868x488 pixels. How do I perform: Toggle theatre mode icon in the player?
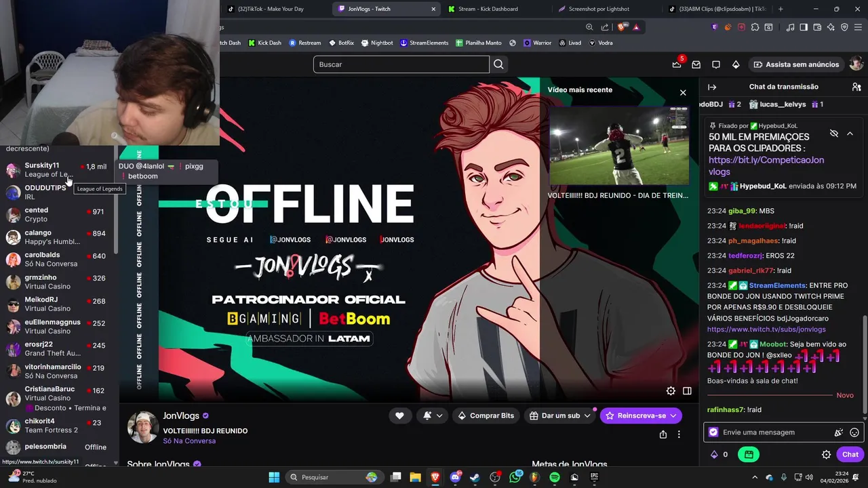click(687, 390)
